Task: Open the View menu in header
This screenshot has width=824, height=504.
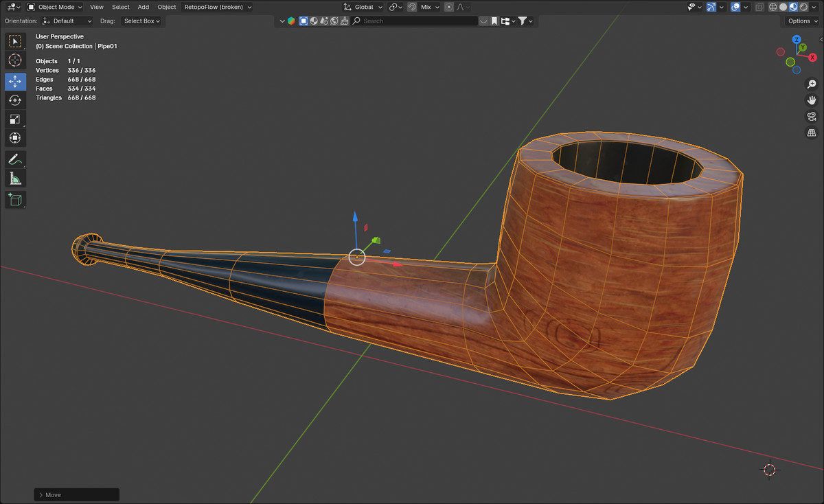Action: point(97,7)
